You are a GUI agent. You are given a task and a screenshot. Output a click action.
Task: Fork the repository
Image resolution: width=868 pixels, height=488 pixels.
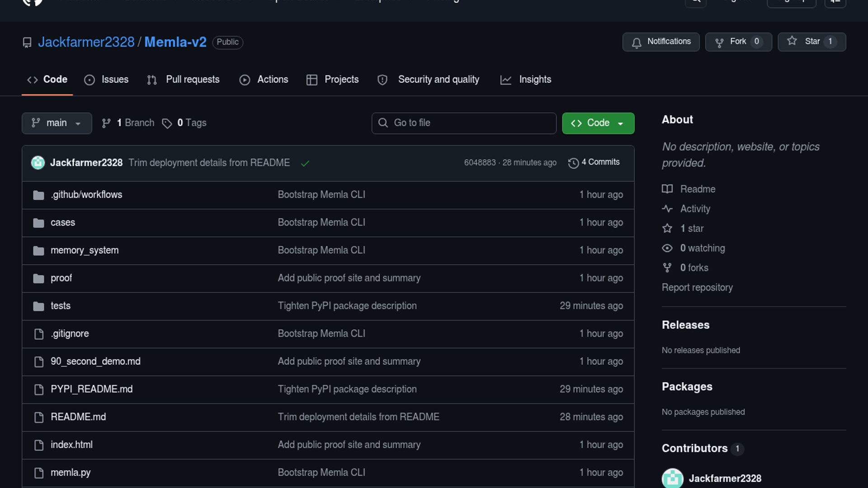738,42
